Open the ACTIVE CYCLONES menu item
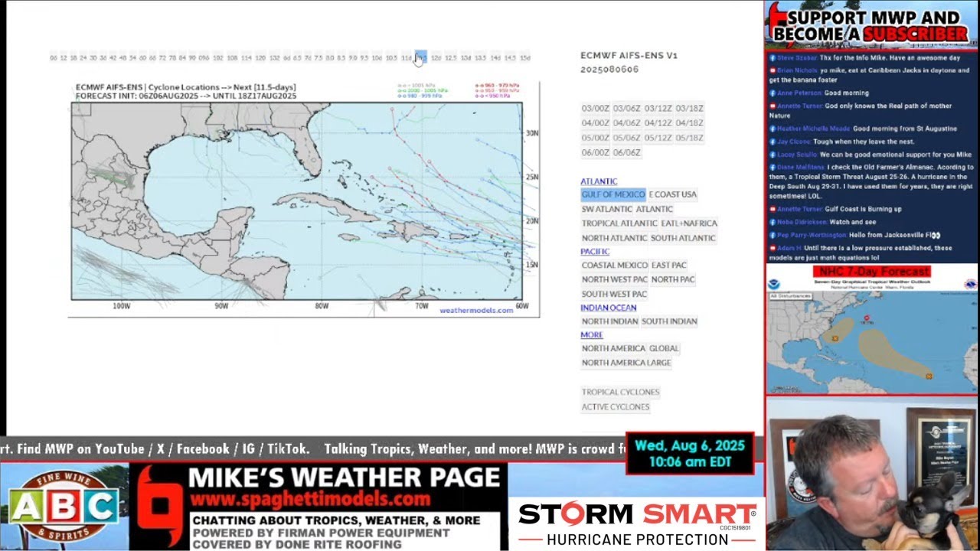 tap(616, 407)
